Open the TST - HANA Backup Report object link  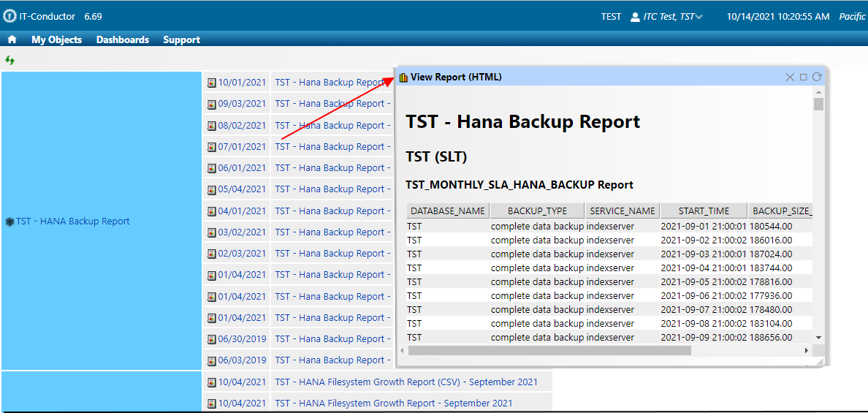point(73,221)
